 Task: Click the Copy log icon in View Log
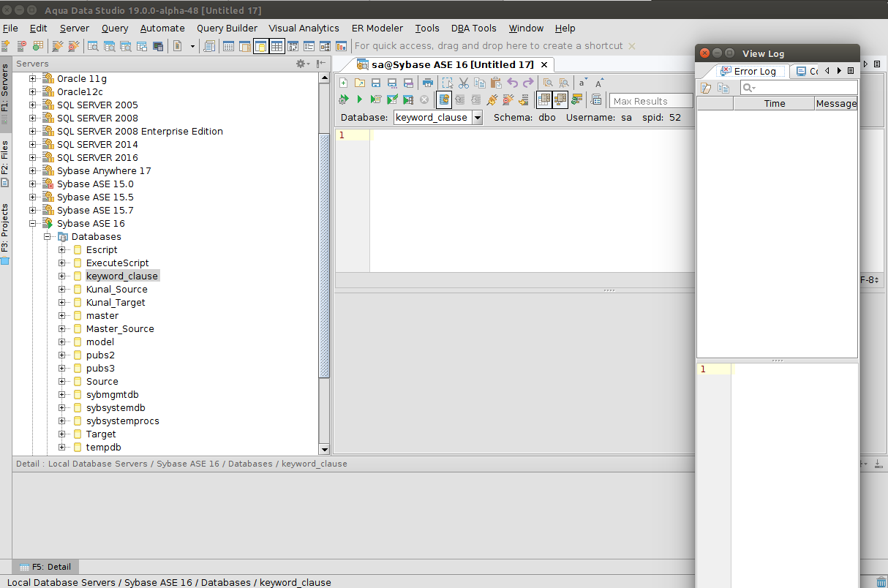(x=723, y=88)
